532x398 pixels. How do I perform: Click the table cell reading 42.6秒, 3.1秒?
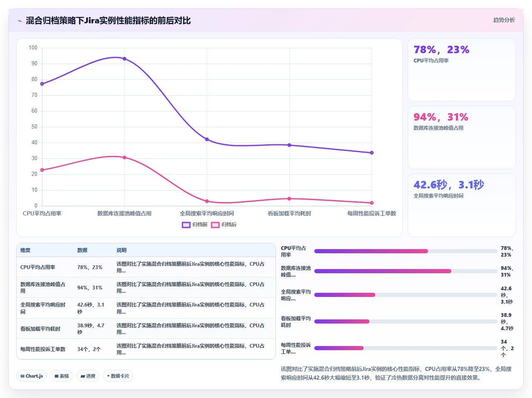tap(91, 308)
